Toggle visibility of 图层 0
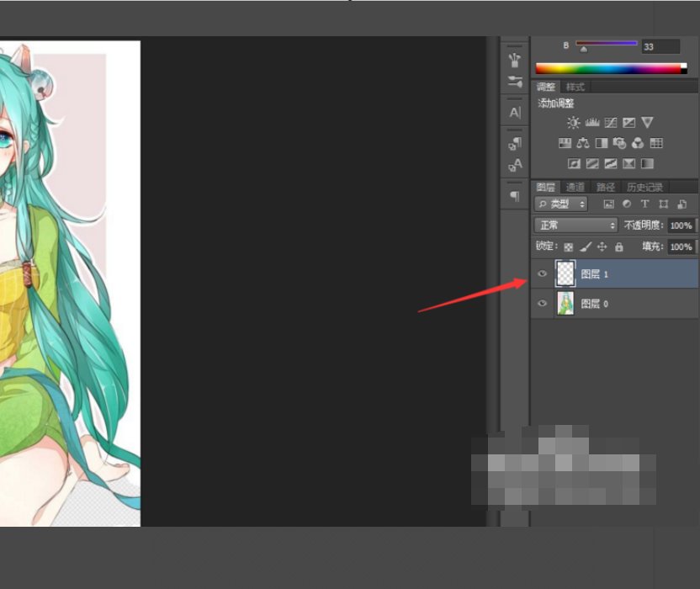Viewport: 700px width, 589px height. tap(544, 304)
